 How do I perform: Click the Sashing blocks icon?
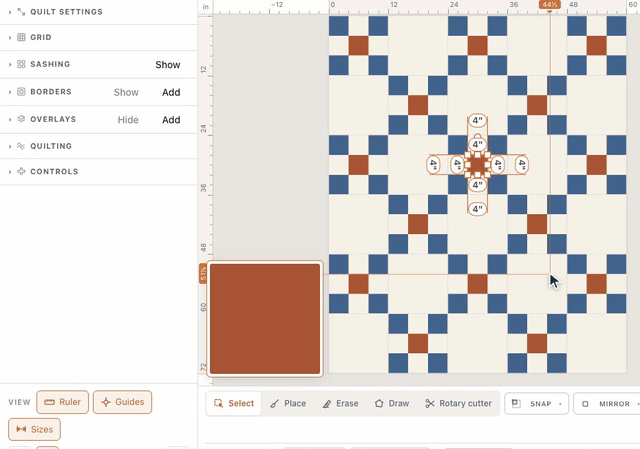coord(21,64)
